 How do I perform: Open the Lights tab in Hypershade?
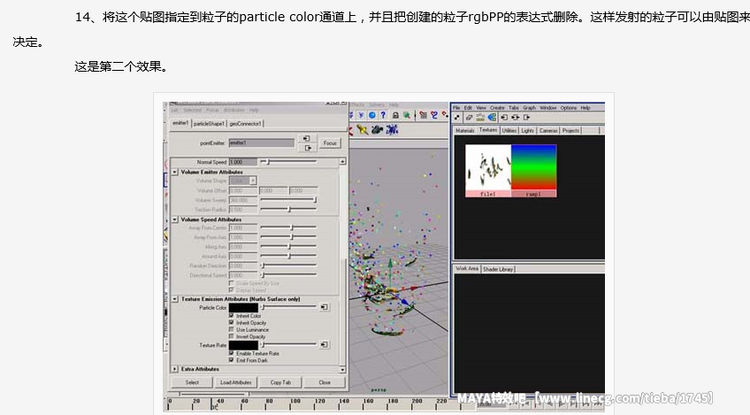pyautogui.click(x=528, y=130)
